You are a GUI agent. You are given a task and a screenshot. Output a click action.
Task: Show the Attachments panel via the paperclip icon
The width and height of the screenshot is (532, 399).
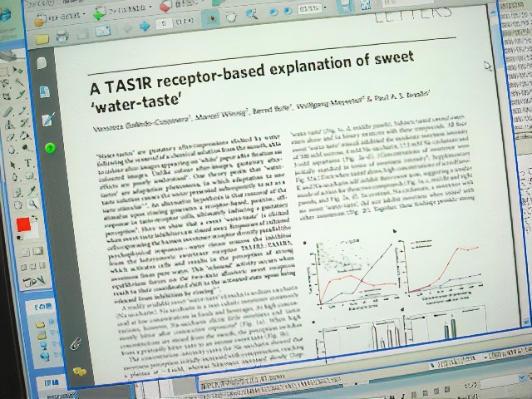pyautogui.click(x=76, y=341)
